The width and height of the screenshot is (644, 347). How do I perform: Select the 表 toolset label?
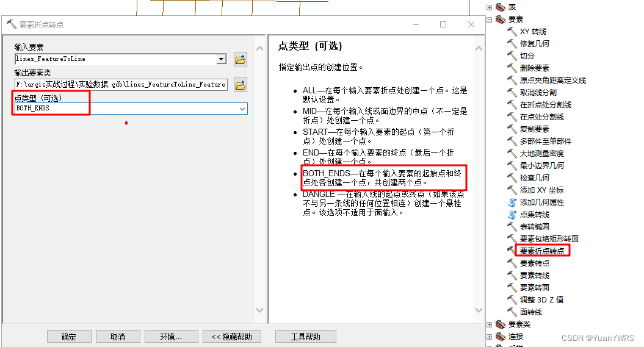512,7
